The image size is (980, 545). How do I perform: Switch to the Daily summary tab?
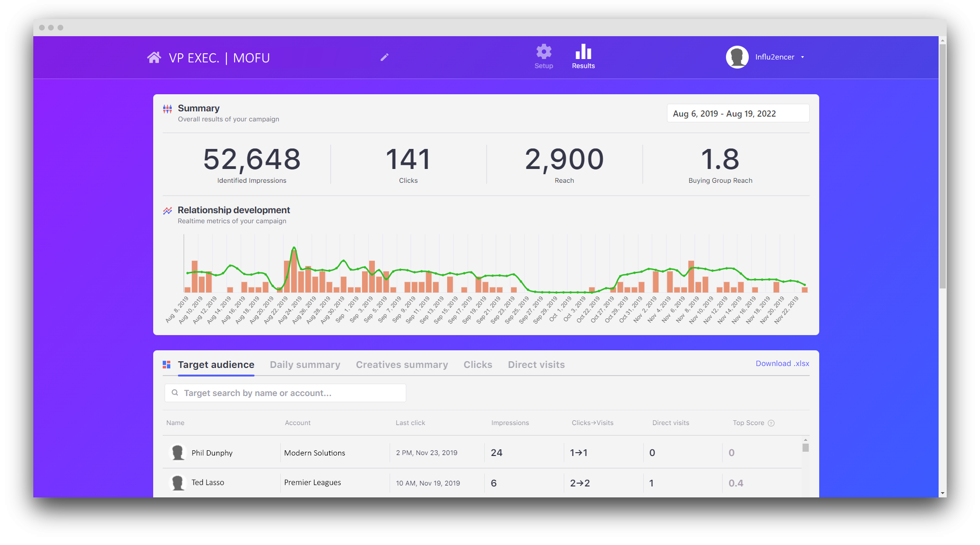tap(305, 365)
